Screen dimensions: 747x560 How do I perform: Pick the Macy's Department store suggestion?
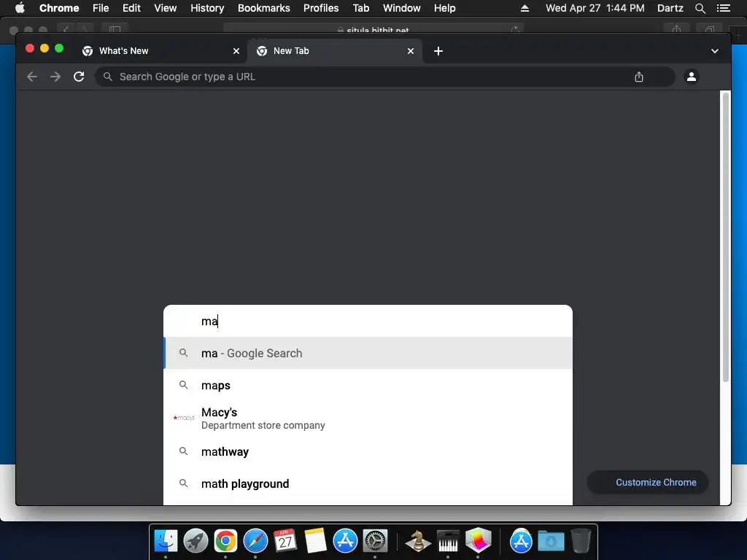(368, 418)
